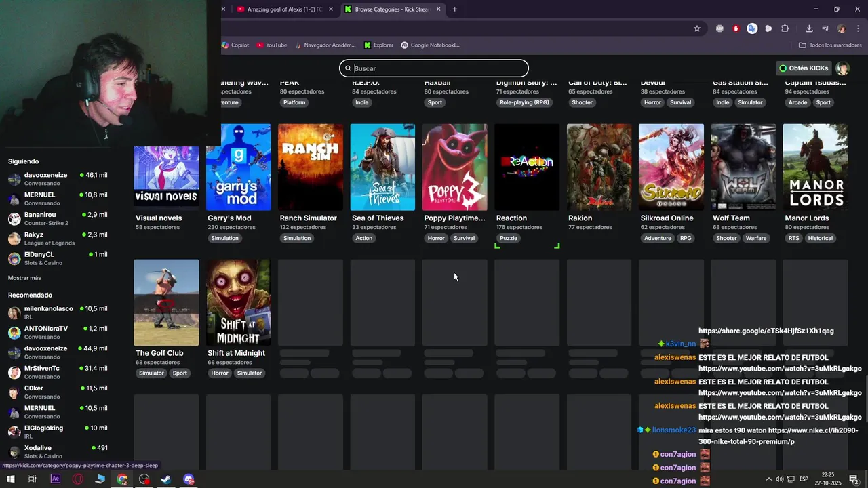Viewport: 868px width, 488px height.
Task: Open OBS Studio from the taskbar
Action: (144, 479)
